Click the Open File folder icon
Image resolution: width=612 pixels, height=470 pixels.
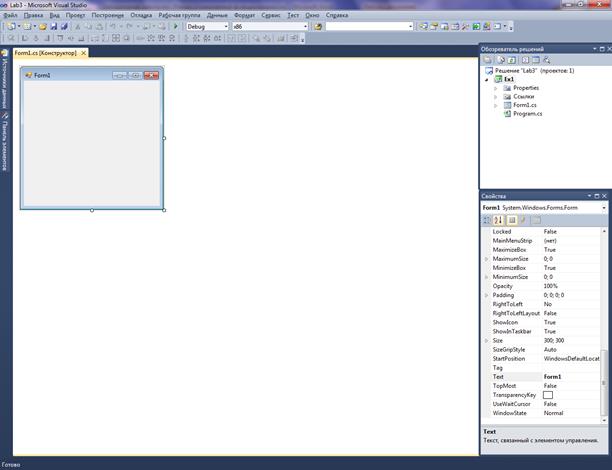point(43,27)
